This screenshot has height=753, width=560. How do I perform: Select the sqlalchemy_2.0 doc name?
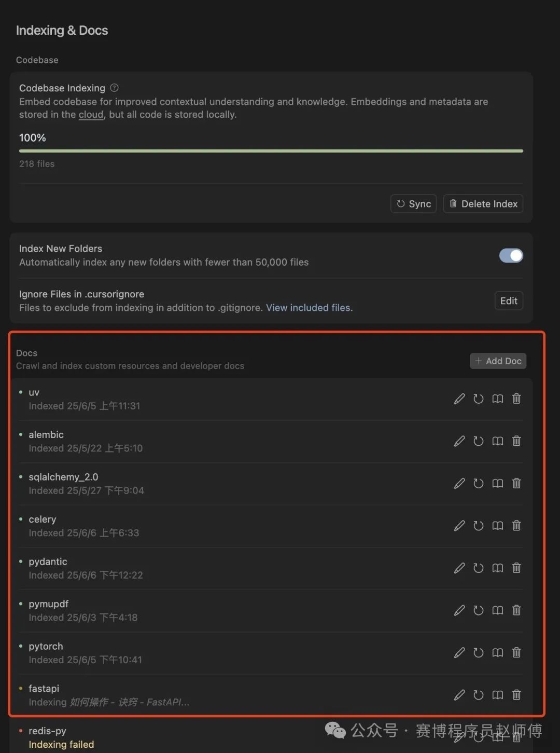63,477
